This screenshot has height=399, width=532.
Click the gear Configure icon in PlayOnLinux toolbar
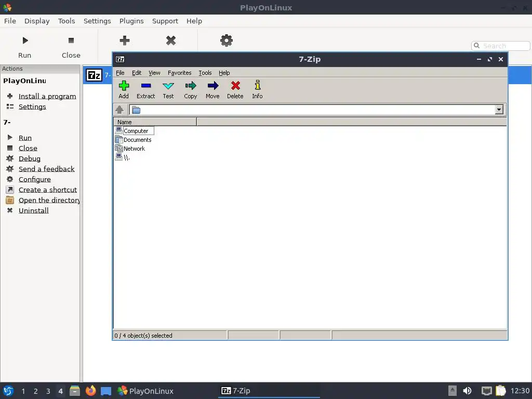(x=227, y=41)
